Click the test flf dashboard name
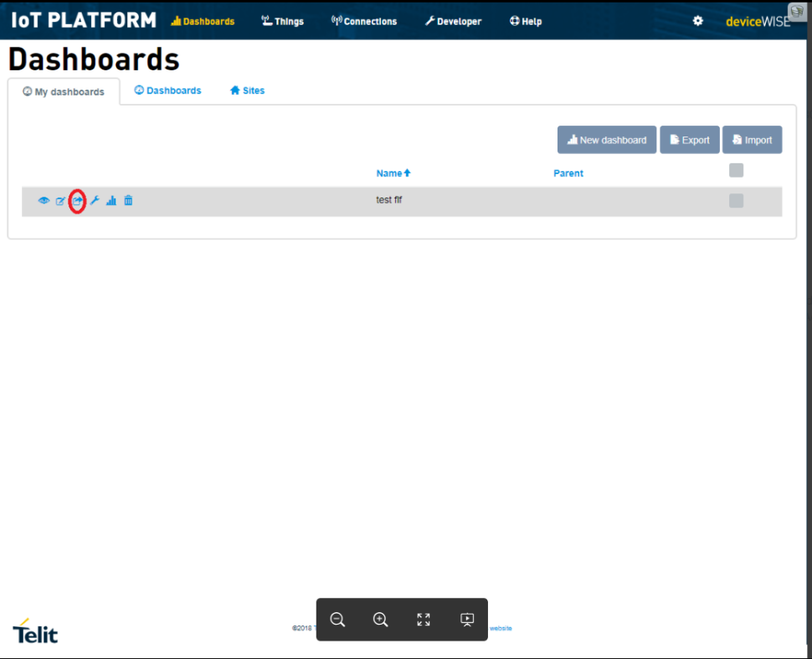 [389, 200]
